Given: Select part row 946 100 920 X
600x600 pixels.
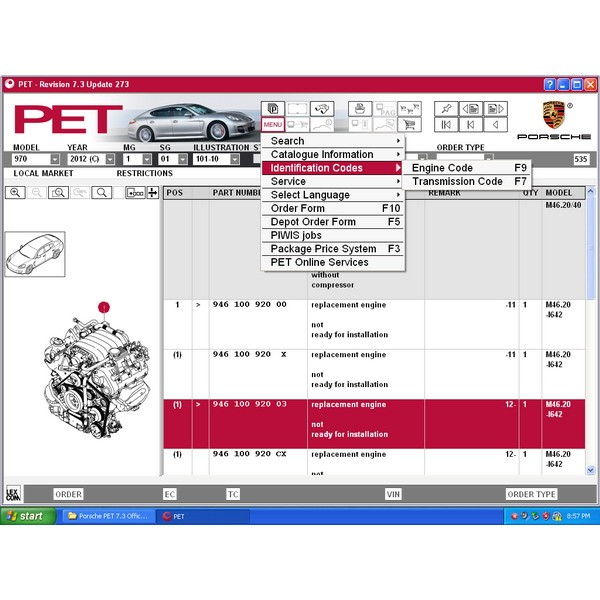Looking at the screenshot, I should click(x=374, y=374).
